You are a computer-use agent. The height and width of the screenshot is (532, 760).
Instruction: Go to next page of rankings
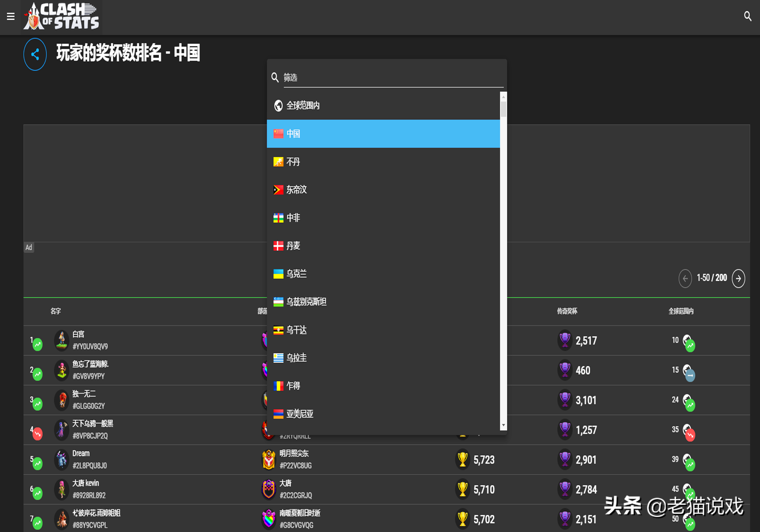coord(738,279)
